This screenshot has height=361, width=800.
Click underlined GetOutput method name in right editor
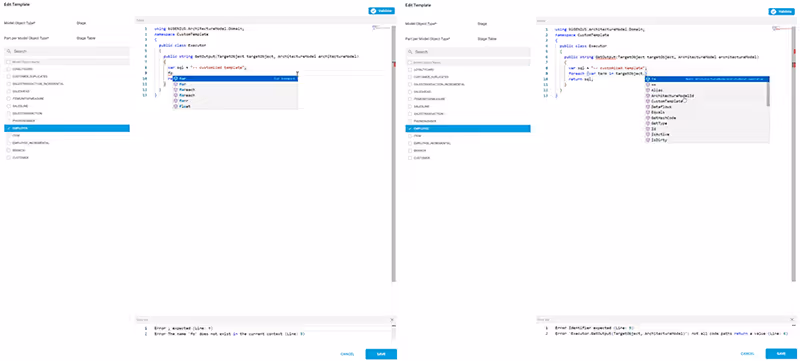pos(607,57)
